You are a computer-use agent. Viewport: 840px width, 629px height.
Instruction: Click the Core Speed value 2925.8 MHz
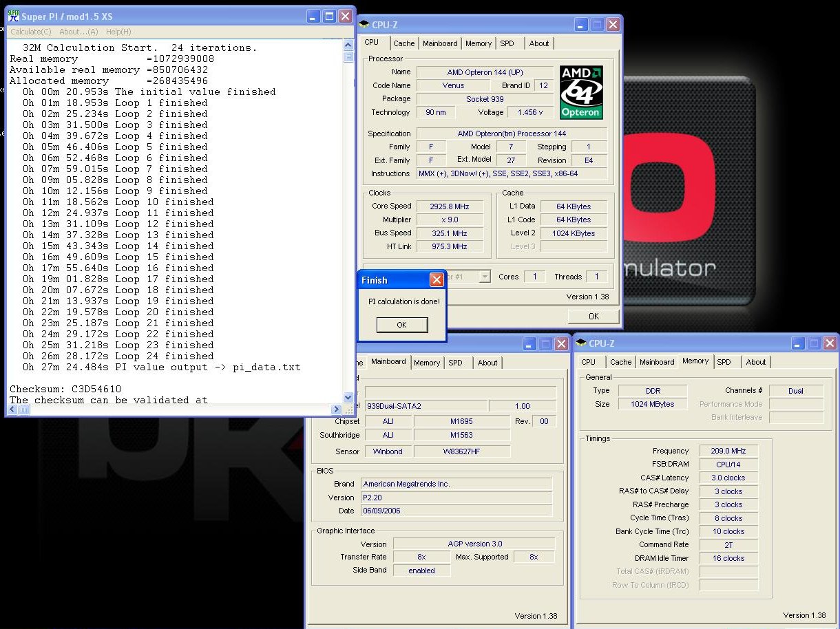click(x=449, y=206)
